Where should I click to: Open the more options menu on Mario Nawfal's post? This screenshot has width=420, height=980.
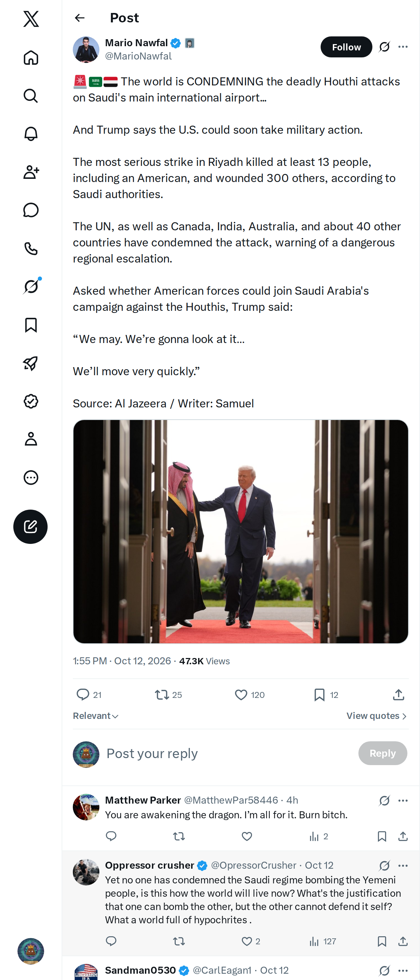click(403, 47)
